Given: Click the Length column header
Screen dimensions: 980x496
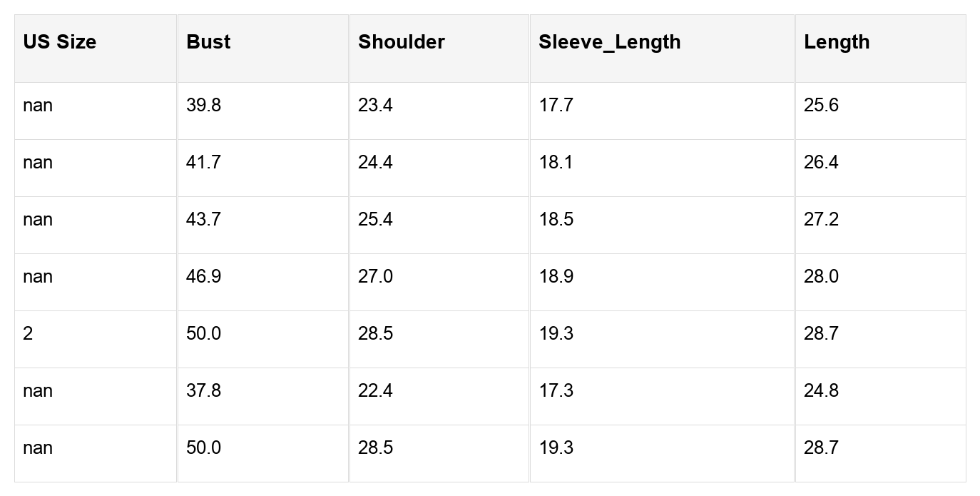Looking at the screenshot, I should [x=836, y=42].
